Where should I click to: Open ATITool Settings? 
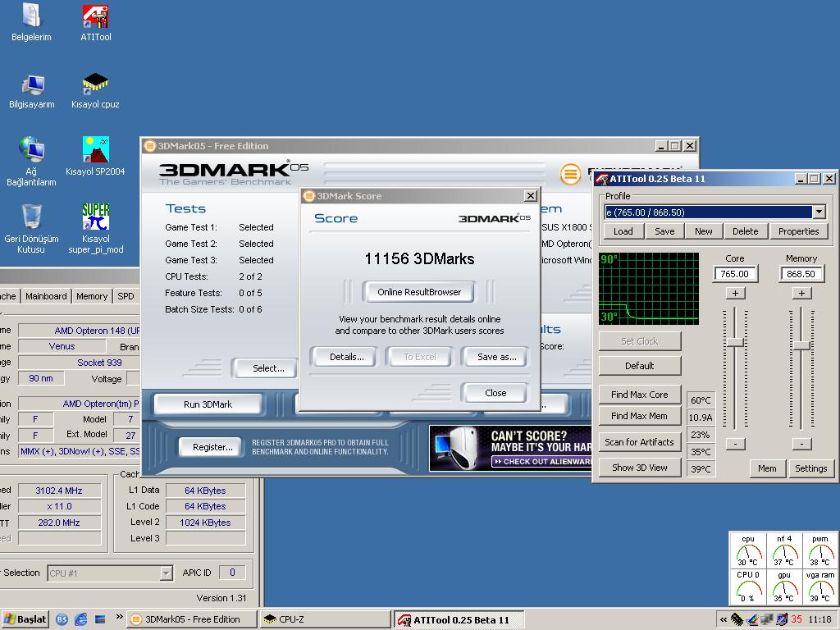810,468
